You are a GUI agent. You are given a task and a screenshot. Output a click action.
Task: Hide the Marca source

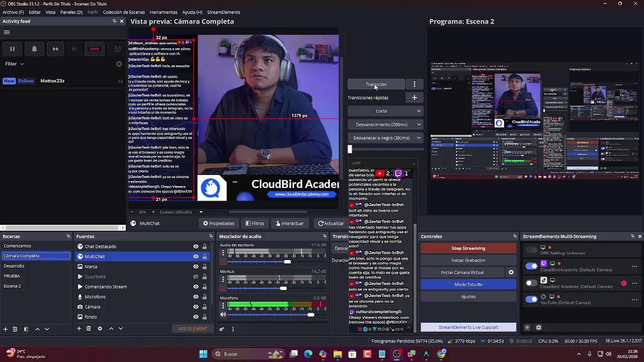(x=196, y=266)
